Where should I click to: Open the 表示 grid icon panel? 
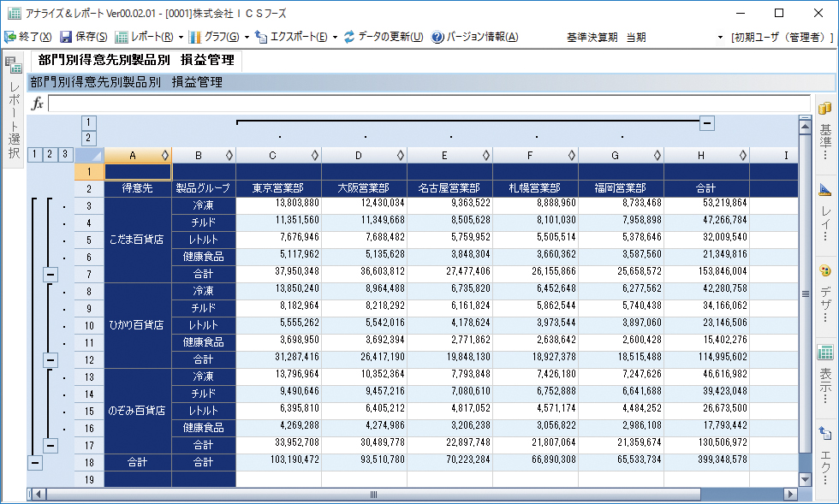[x=825, y=353]
